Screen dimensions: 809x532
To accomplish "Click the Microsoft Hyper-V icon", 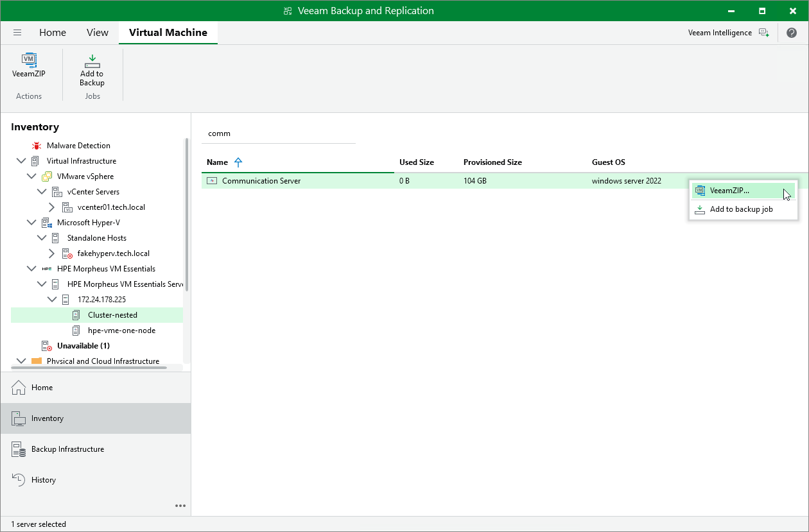I will (x=46, y=223).
